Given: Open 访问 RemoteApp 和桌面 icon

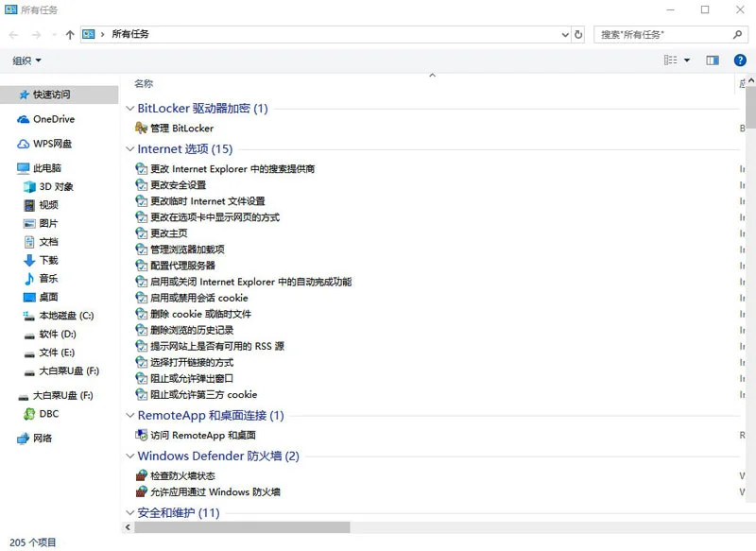Looking at the screenshot, I should coord(141,435).
